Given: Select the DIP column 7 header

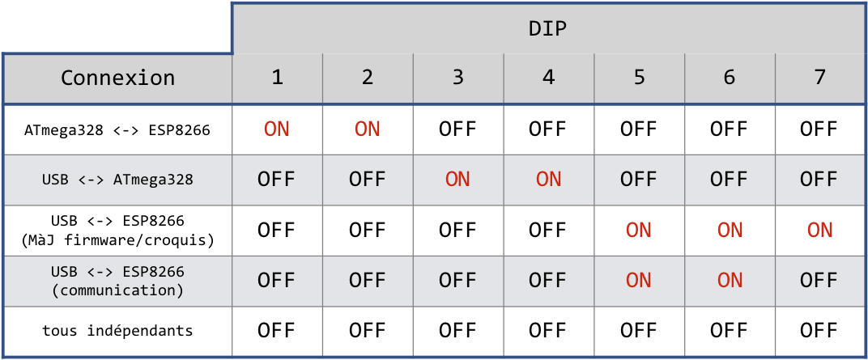Looking at the screenshot, I should 819,78.
